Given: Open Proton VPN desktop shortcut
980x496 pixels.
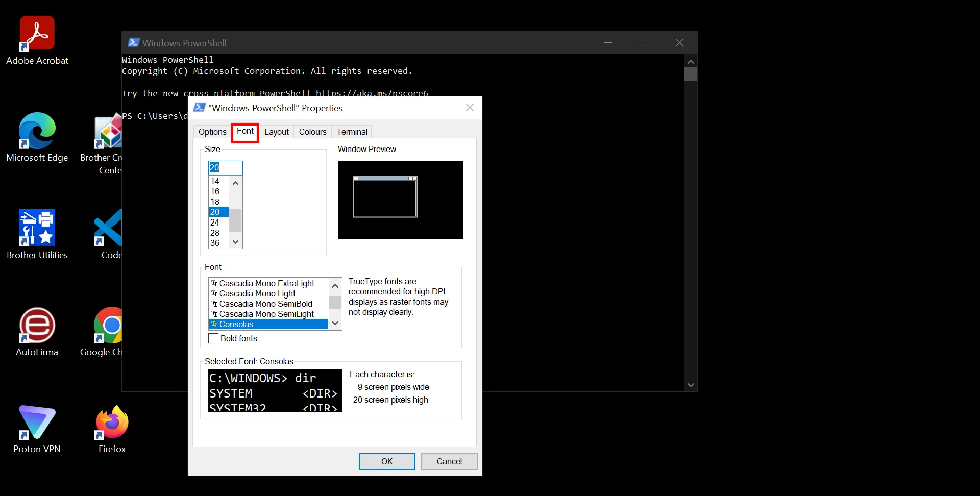Looking at the screenshot, I should [37, 422].
